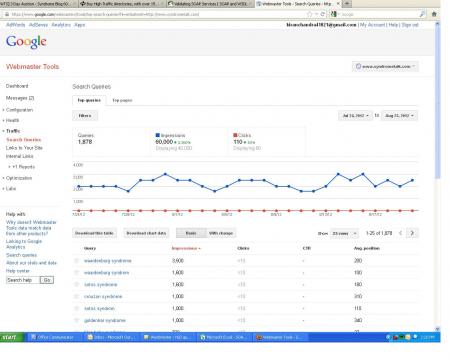
Task: Go to next page of query results
Action: 412,233
